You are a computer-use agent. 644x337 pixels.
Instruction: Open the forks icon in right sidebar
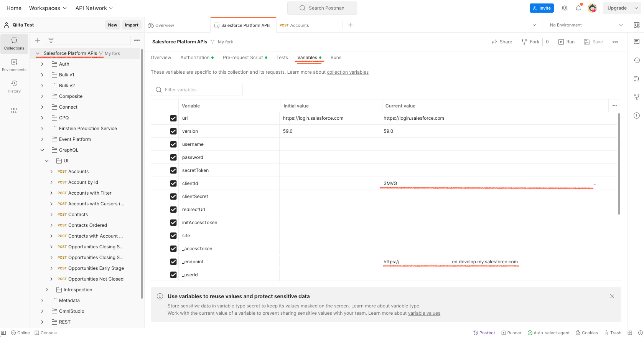tap(637, 97)
